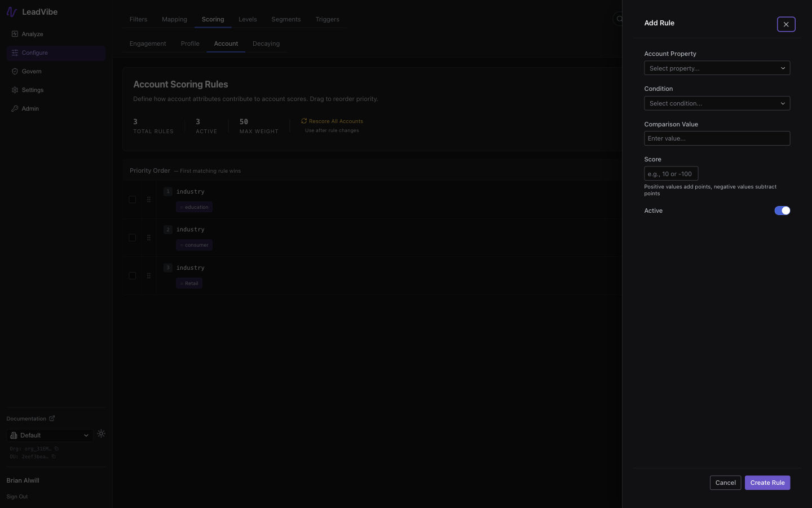
Task: Click the Comparison Value input field
Action: (x=717, y=138)
